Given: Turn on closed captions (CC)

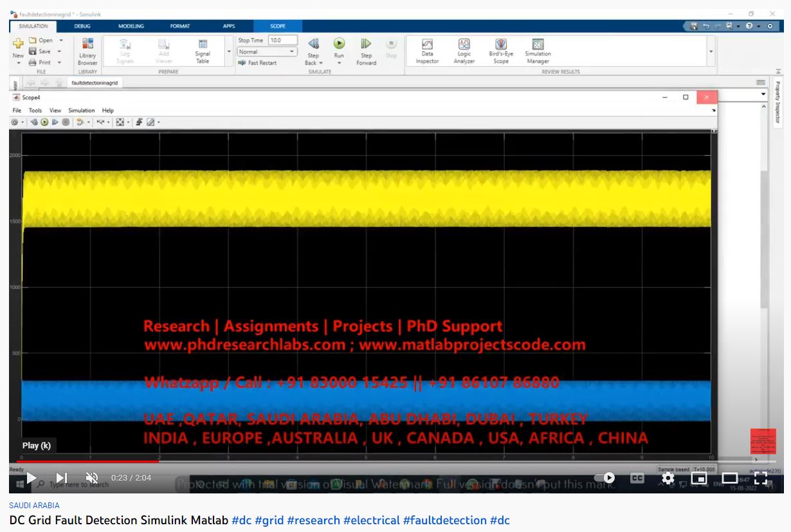Looking at the screenshot, I should [637, 478].
